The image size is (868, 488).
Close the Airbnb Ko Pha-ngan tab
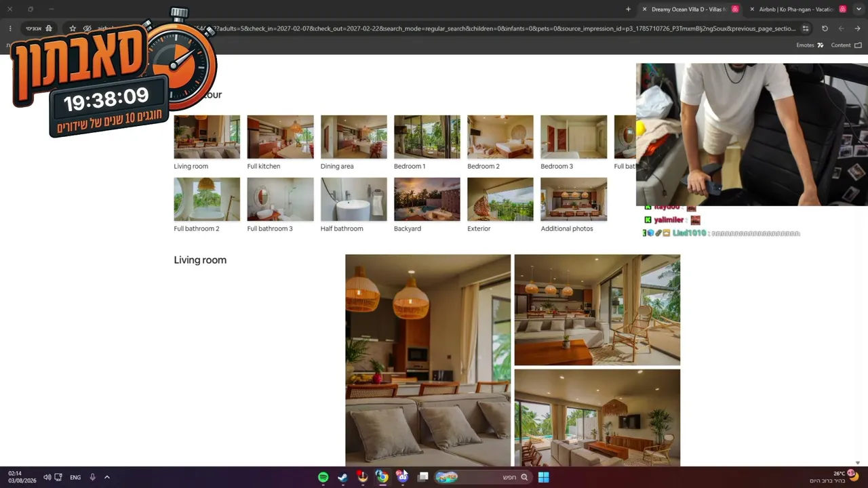752,9
